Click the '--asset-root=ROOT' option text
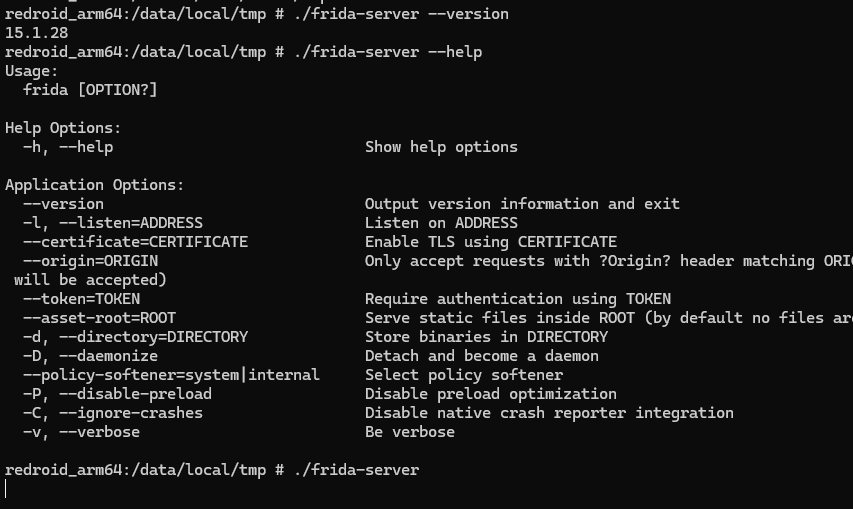Image resolution: width=853 pixels, height=509 pixels. 99,318
